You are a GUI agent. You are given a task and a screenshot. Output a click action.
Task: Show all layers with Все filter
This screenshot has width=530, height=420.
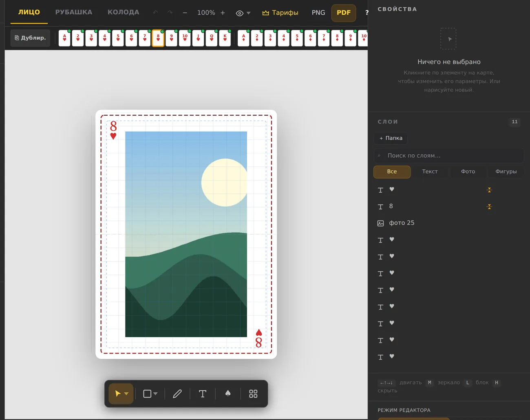(x=392, y=172)
